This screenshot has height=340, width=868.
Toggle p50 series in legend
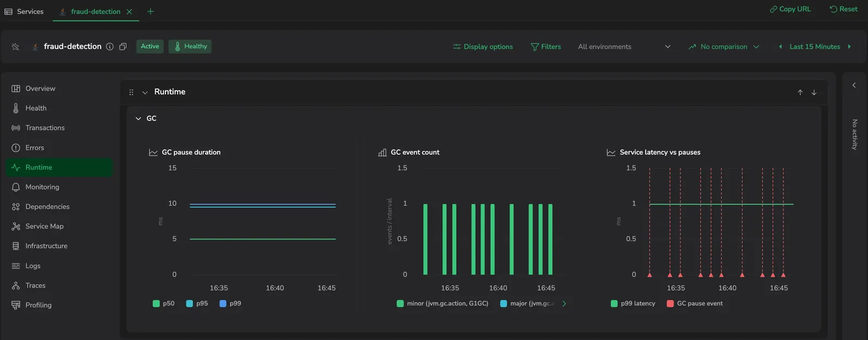pos(164,304)
